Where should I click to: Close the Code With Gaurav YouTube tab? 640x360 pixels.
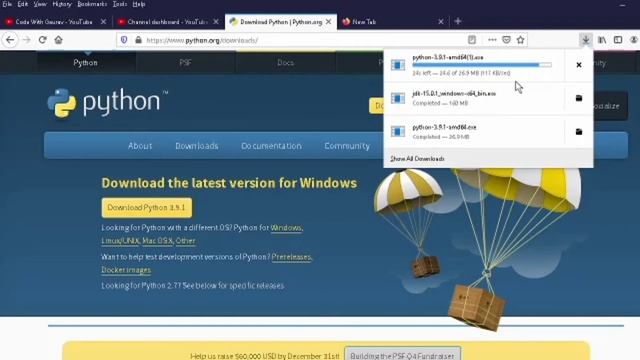point(103,22)
